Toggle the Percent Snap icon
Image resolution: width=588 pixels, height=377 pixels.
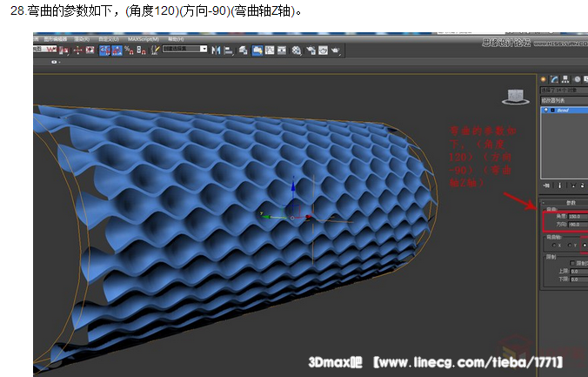129,50
